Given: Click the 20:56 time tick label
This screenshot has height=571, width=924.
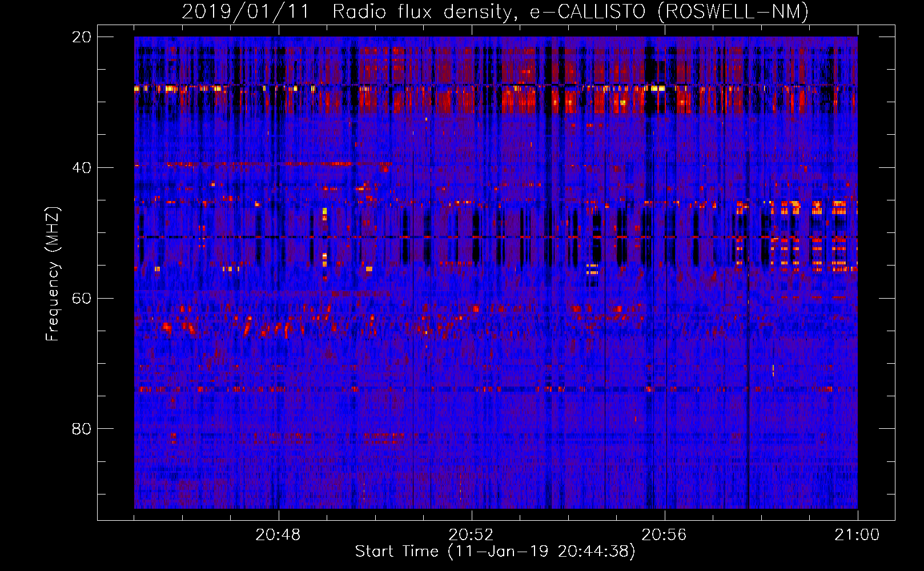Looking at the screenshot, I should coord(664,535).
